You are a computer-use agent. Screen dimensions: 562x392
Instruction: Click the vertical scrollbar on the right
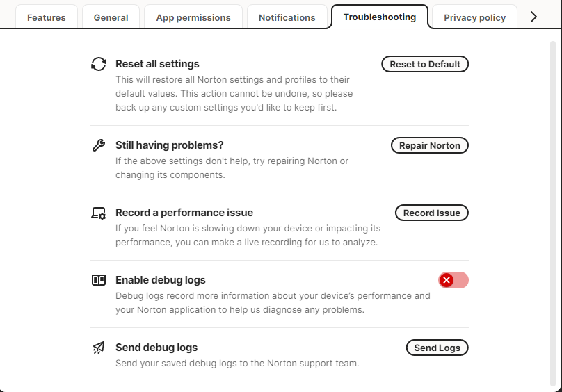(553, 209)
